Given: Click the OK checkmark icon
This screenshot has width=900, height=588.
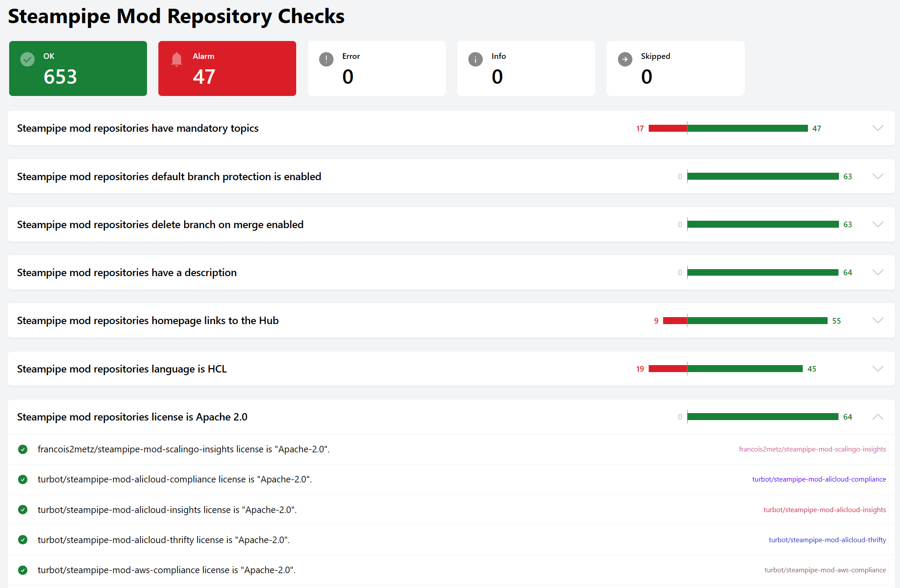Looking at the screenshot, I should 27,59.
